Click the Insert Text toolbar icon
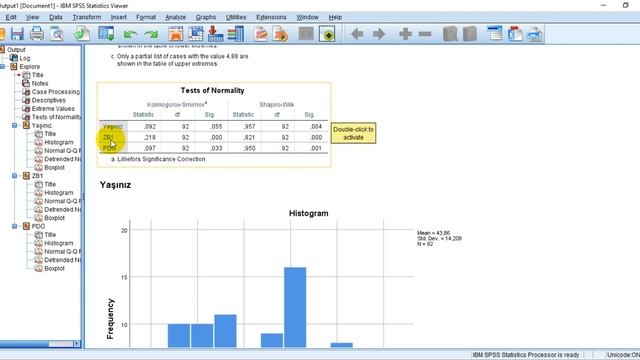The height and width of the screenshot is (360, 640). tap(535, 34)
